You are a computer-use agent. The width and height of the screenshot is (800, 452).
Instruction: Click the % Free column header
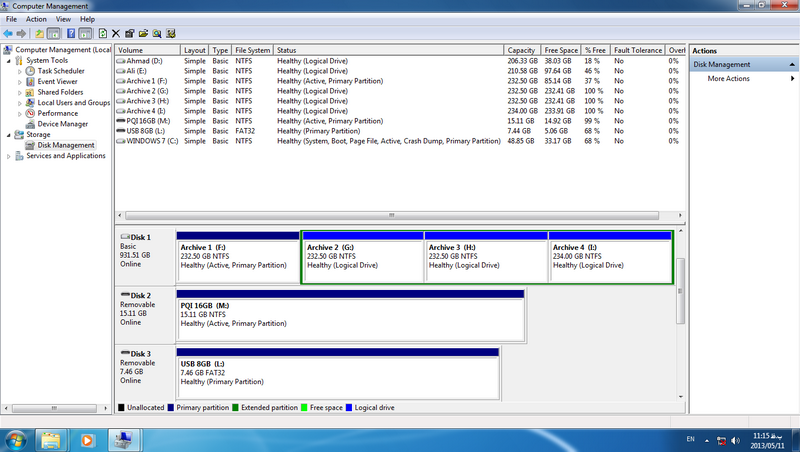coord(595,51)
